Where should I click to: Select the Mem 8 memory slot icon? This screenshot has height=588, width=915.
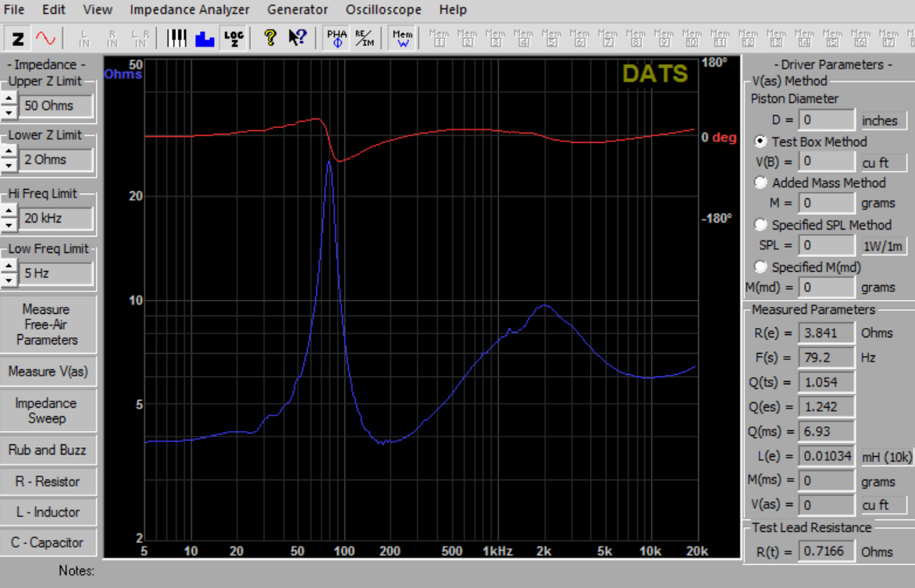636,38
